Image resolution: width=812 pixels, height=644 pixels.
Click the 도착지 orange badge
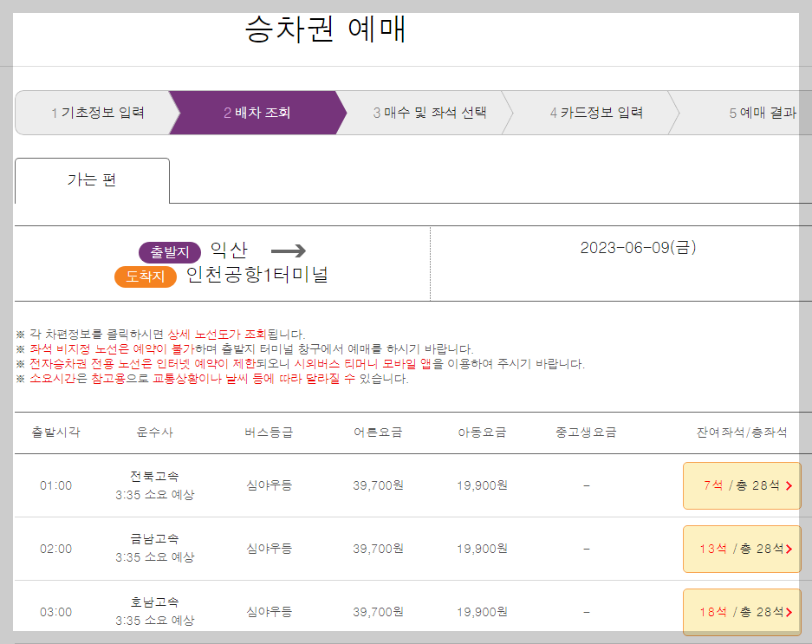[146, 276]
